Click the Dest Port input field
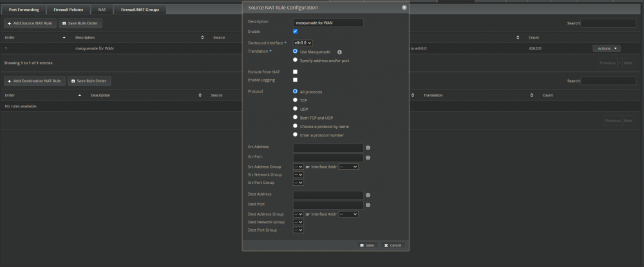 click(x=328, y=205)
